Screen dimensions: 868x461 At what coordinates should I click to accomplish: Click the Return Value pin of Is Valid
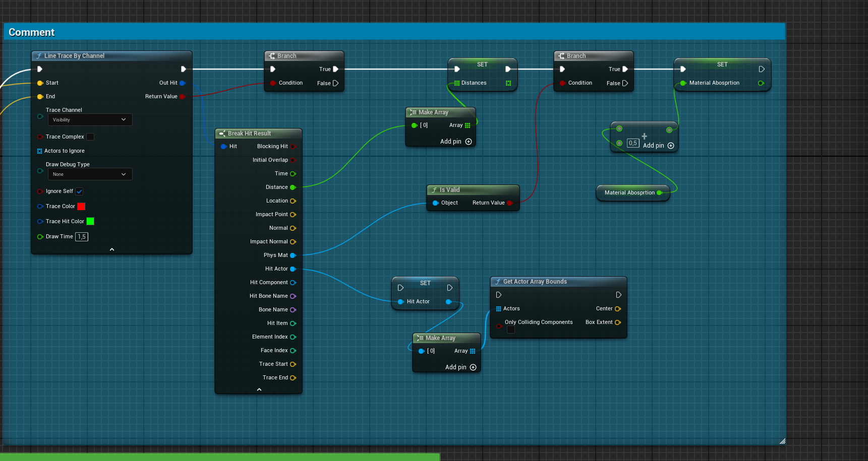click(509, 203)
